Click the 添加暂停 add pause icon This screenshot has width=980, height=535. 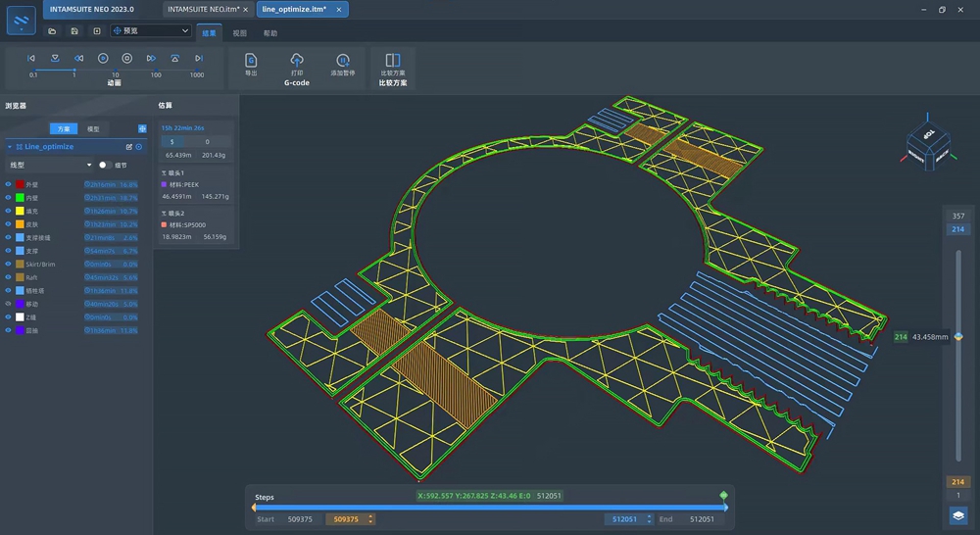point(342,61)
